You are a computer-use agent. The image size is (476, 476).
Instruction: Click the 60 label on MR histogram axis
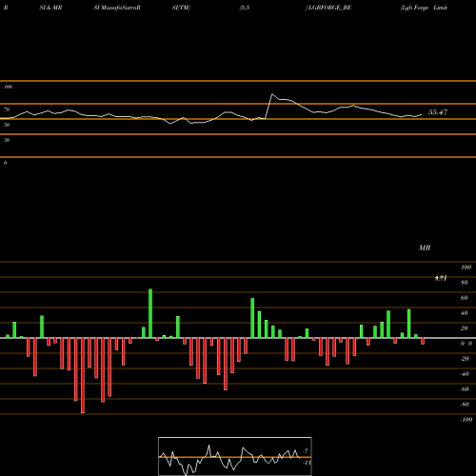(x=465, y=298)
